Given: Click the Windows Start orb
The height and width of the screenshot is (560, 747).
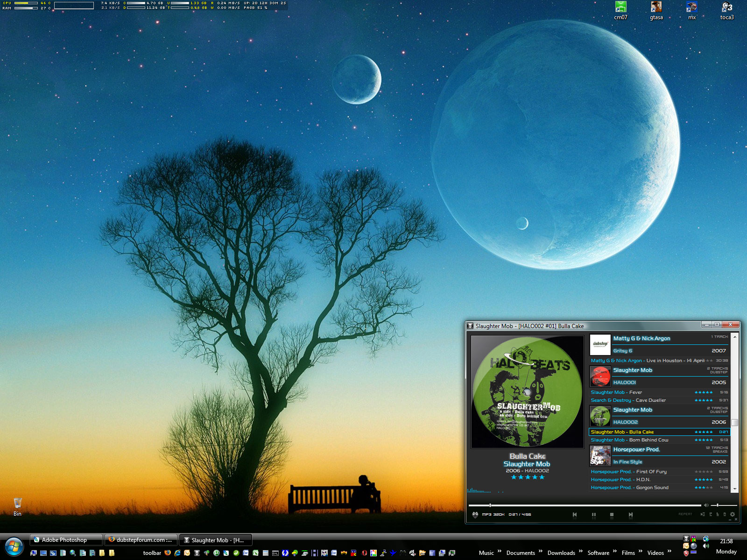Looking at the screenshot, I should pyautogui.click(x=14, y=547).
